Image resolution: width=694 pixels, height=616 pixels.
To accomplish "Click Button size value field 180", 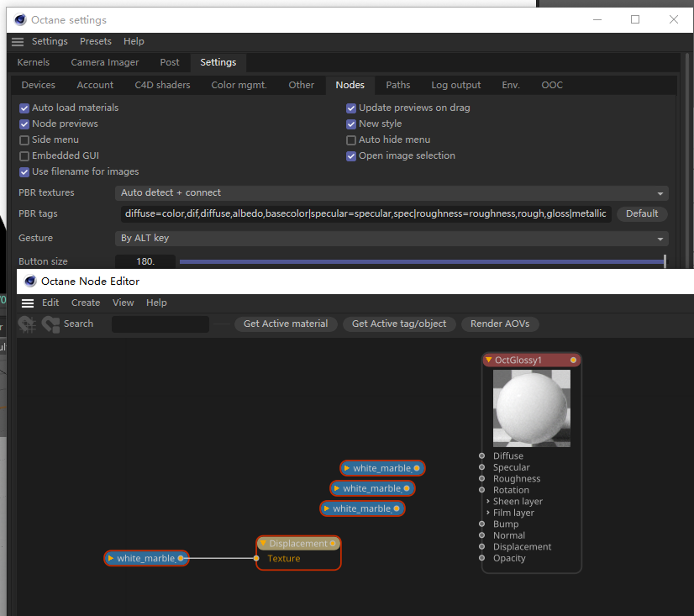I will click(145, 261).
